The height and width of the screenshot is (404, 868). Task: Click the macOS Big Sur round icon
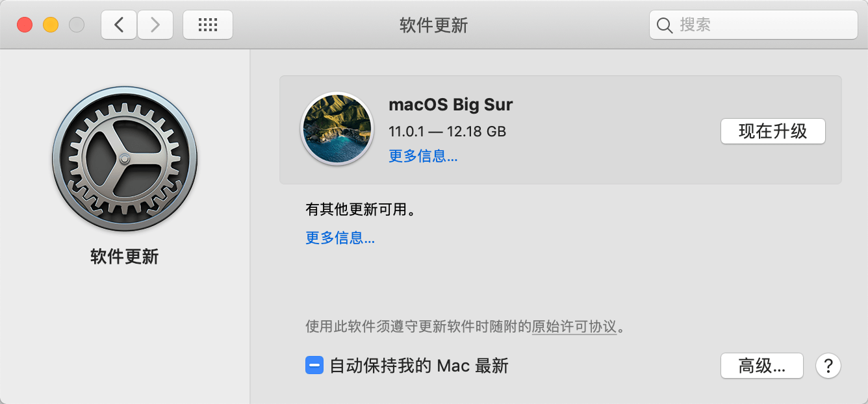click(x=337, y=129)
